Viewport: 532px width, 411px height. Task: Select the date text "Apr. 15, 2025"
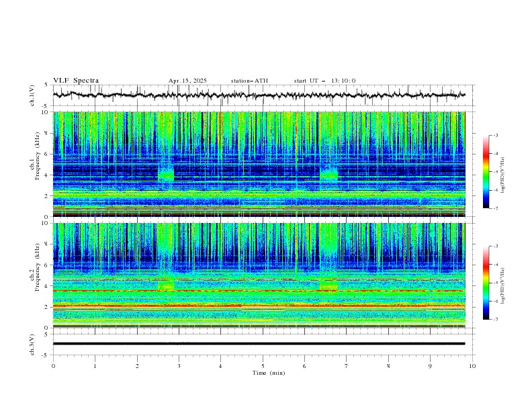pos(187,81)
